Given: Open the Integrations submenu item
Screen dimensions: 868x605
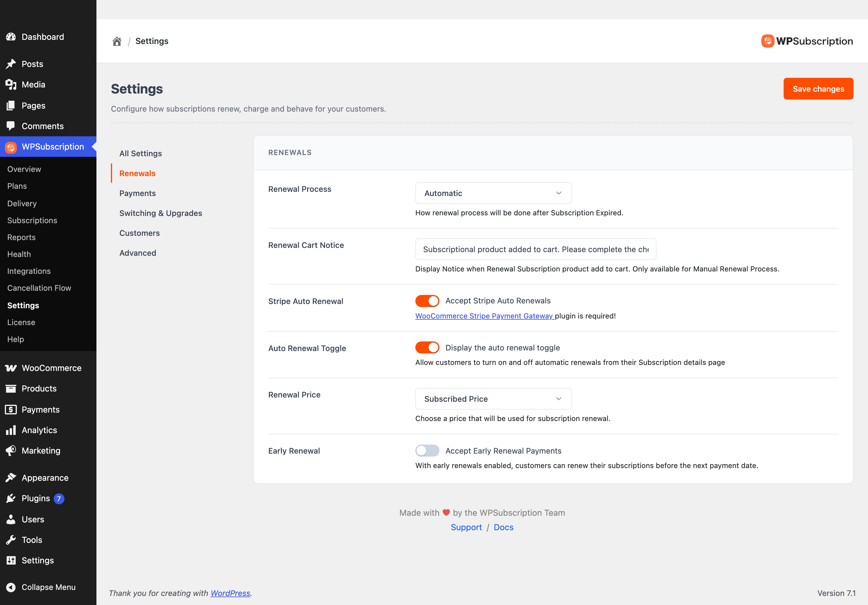Looking at the screenshot, I should (x=29, y=271).
